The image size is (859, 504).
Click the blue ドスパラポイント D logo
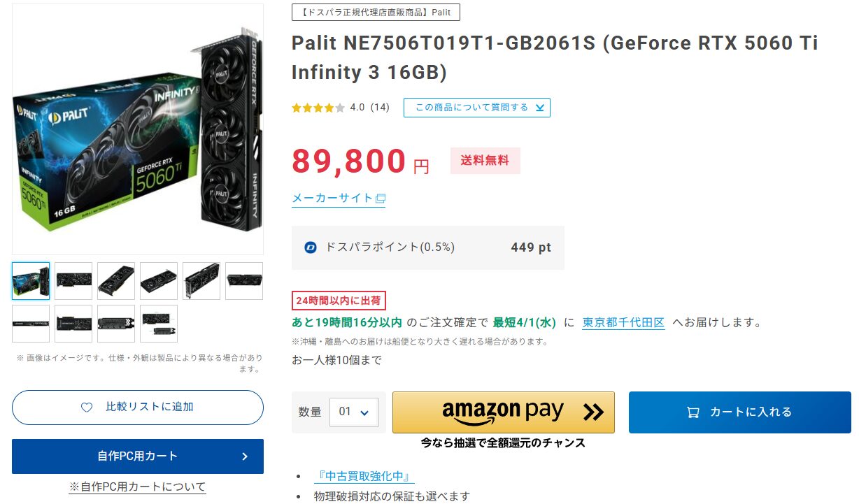pyautogui.click(x=311, y=247)
